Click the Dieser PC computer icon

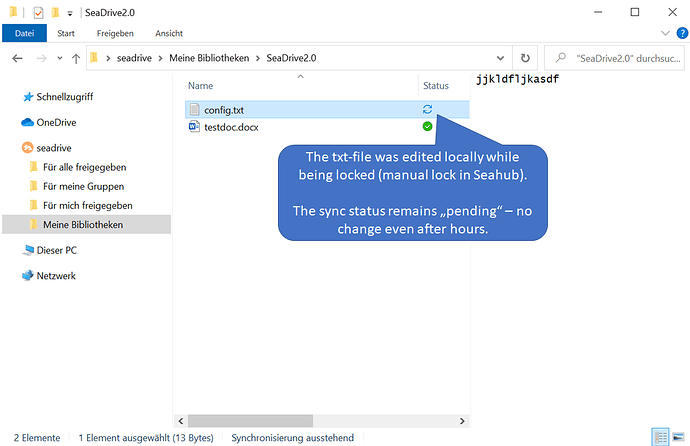[28, 250]
